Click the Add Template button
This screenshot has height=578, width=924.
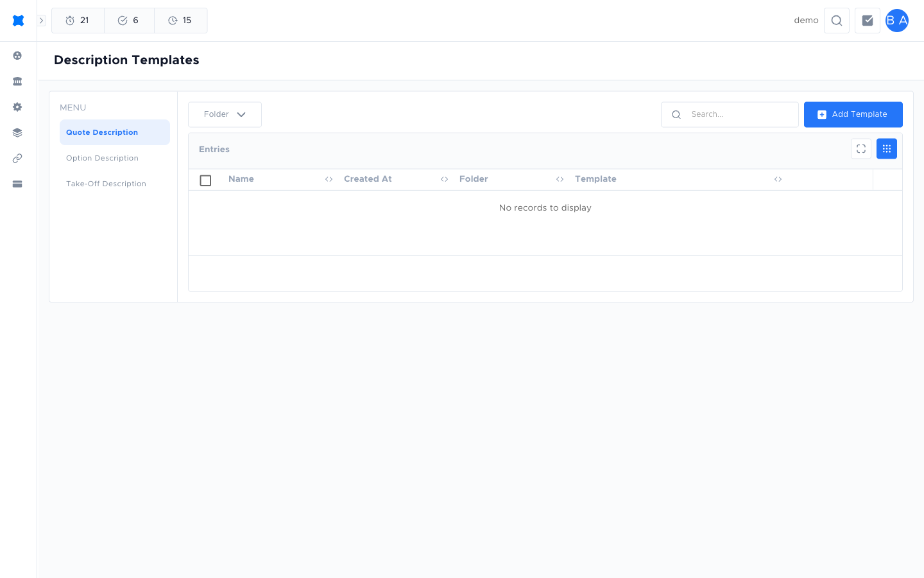853,114
